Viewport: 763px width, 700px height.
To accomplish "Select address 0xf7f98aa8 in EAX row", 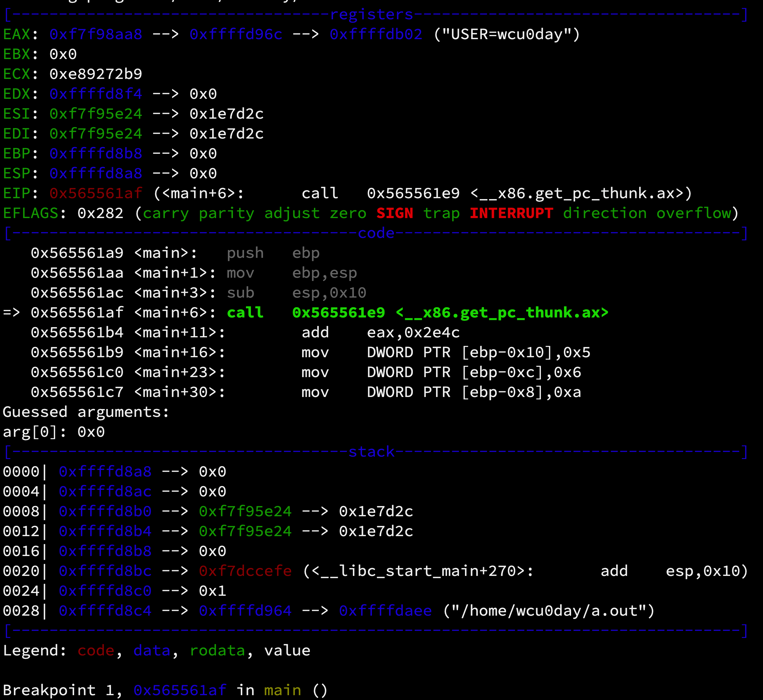I will click(x=96, y=34).
